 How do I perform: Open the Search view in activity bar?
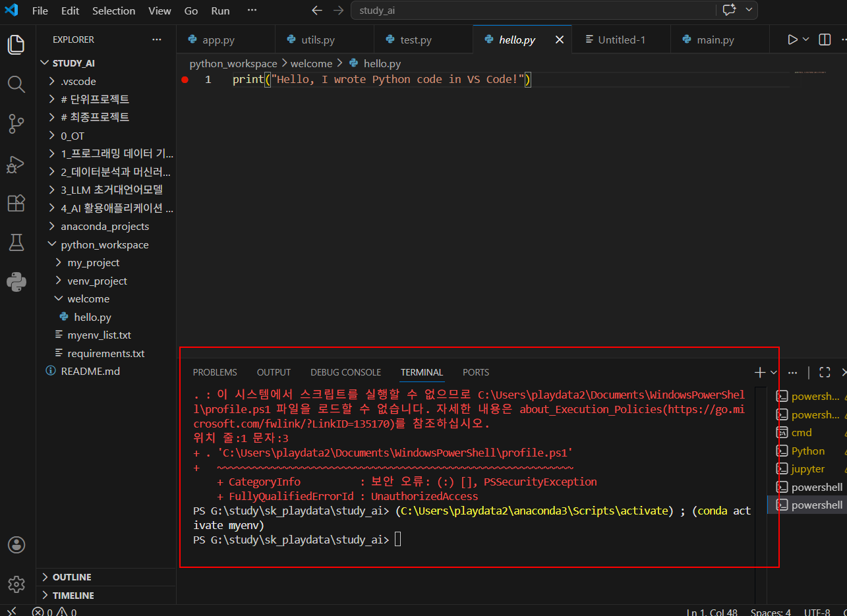(16, 84)
